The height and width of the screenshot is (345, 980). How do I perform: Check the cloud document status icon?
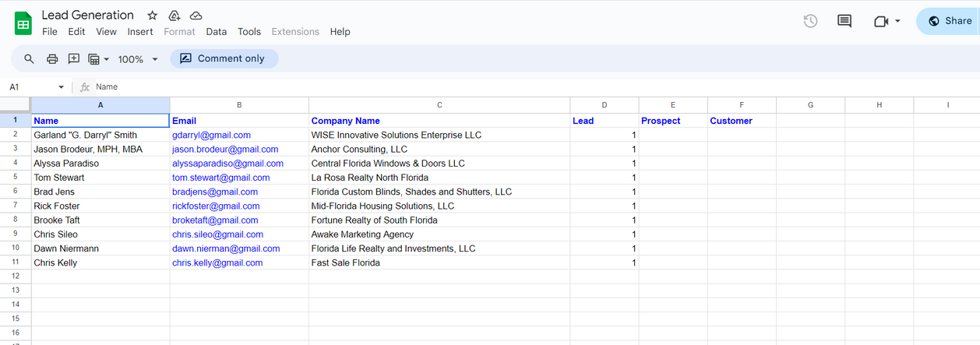(x=196, y=16)
